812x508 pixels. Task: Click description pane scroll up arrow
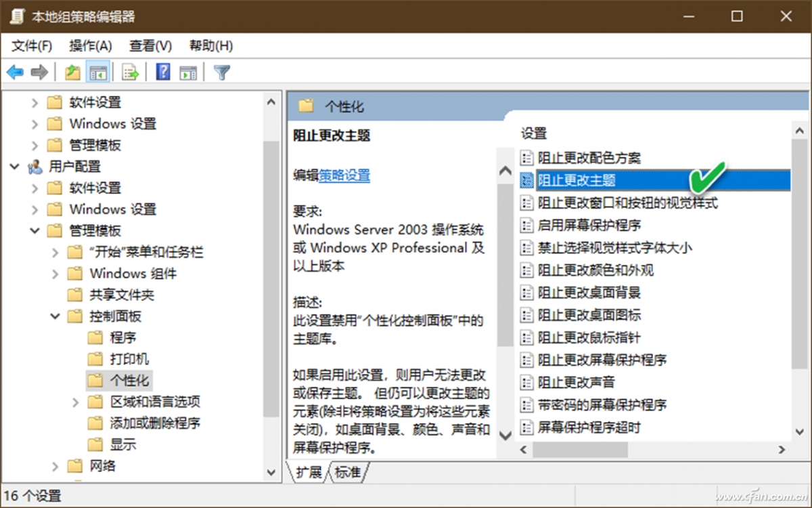505,171
